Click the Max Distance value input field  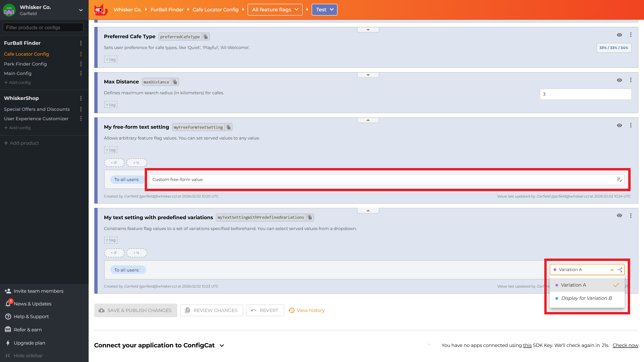(x=585, y=94)
